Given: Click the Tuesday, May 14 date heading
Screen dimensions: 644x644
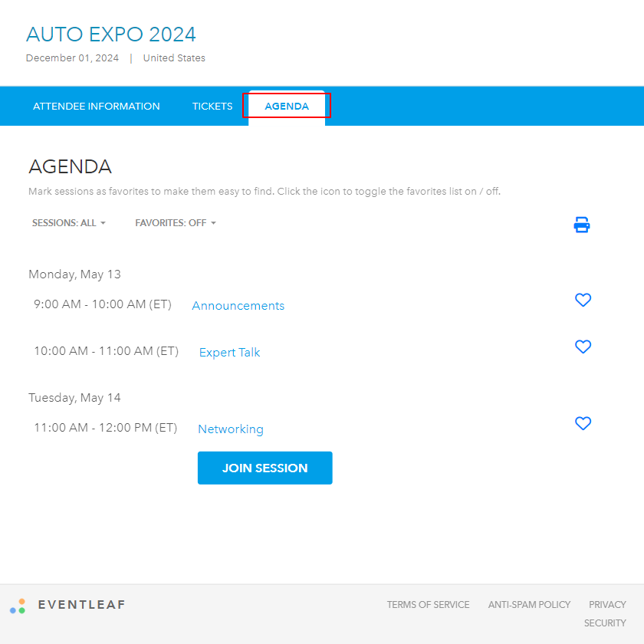Looking at the screenshot, I should (x=74, y=398).
